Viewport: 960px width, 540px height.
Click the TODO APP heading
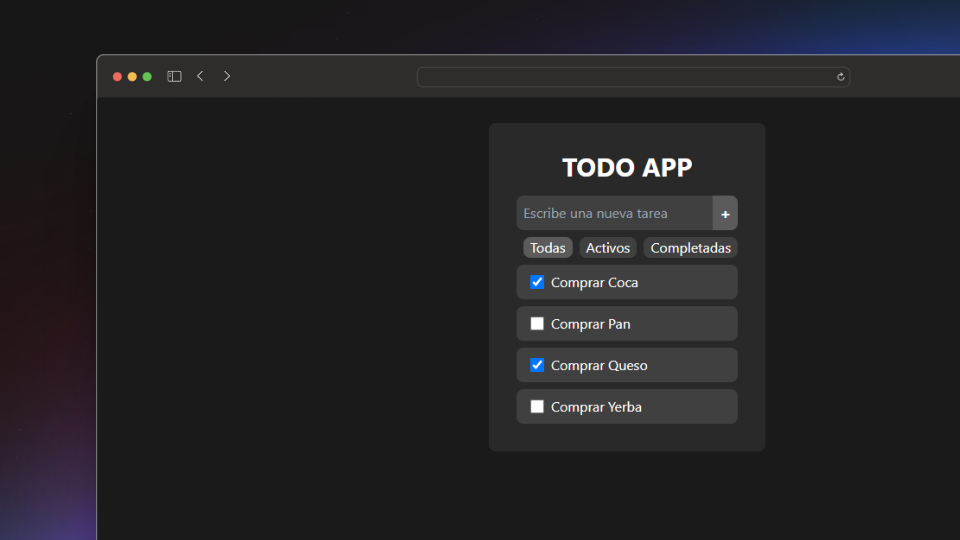pyautogui.click(x=627, y=167)
